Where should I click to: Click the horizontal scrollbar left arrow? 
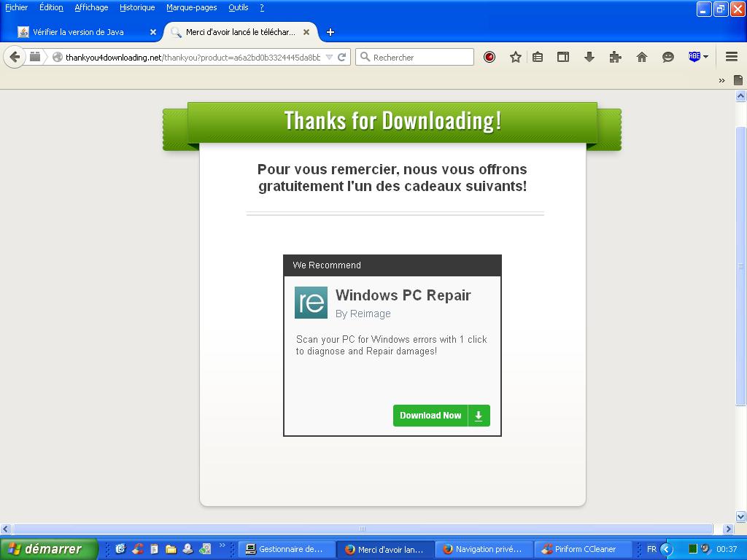point(6,529)
